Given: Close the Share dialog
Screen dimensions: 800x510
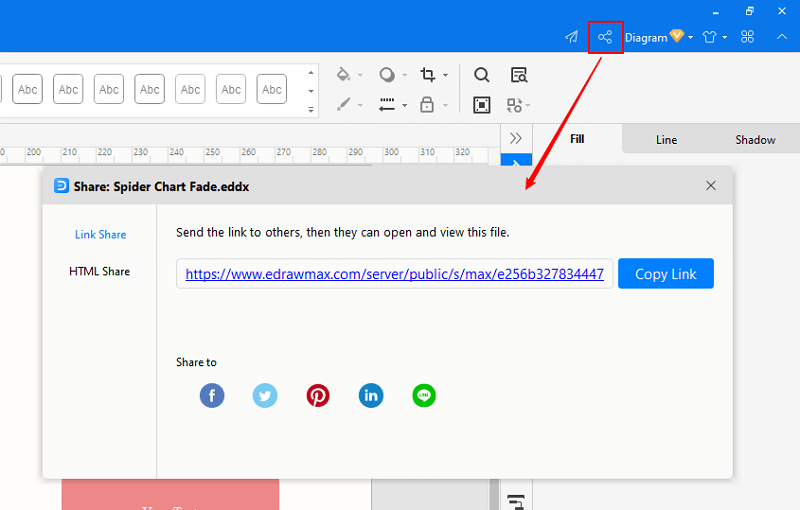Looking at the screenshot, I should (711, 186).
